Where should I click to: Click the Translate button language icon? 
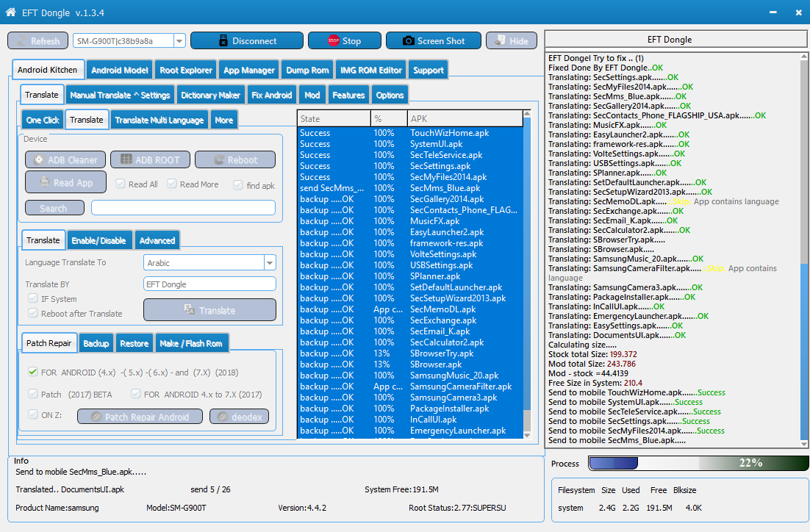coord(190,309)
